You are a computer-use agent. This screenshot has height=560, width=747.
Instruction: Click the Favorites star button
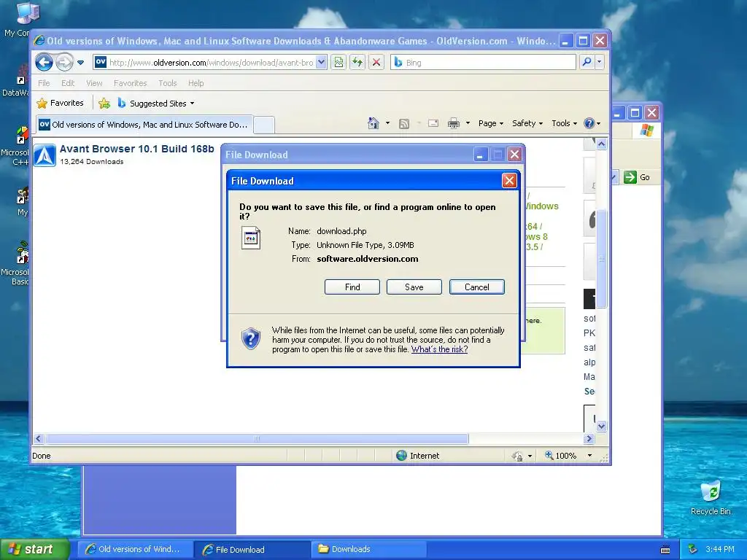coord(60,103)
